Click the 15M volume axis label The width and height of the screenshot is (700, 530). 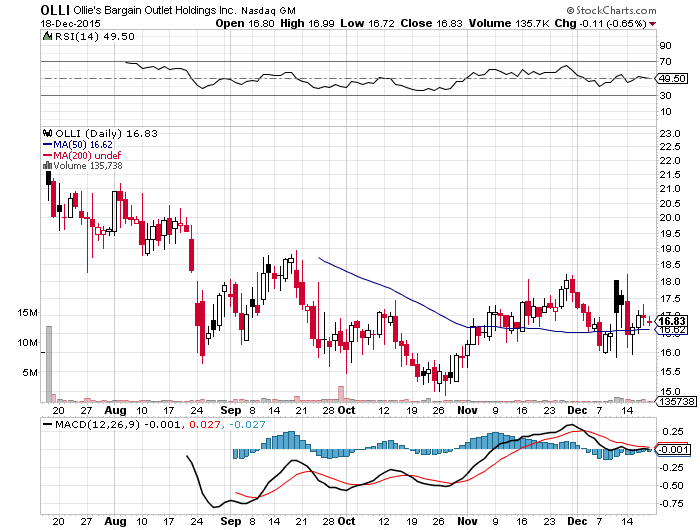point(27,313)
